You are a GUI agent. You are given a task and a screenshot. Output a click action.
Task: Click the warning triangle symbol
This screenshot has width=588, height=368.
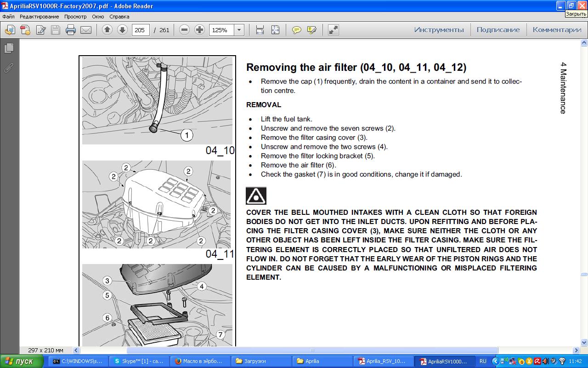[x=256, y=196]
